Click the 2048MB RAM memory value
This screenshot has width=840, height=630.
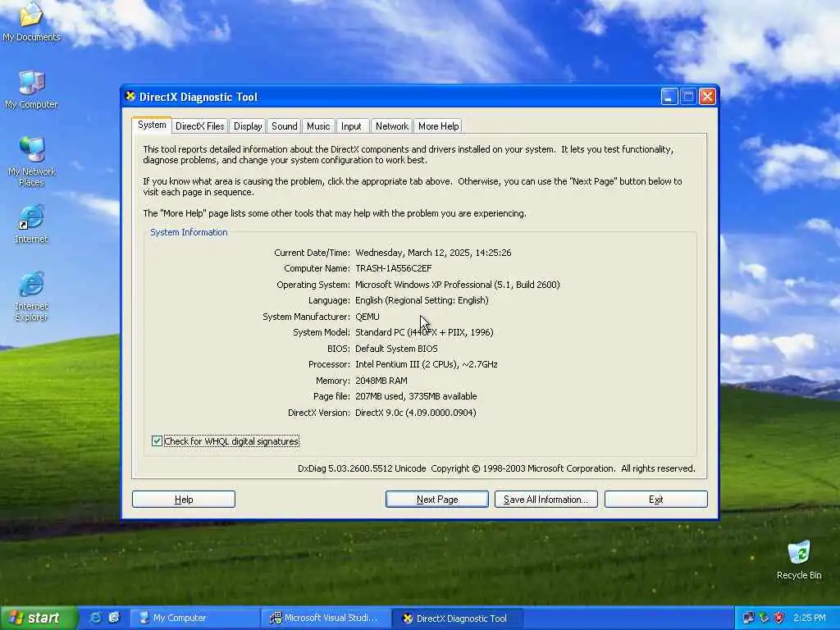pyautogui.click(x=381, y=381)
